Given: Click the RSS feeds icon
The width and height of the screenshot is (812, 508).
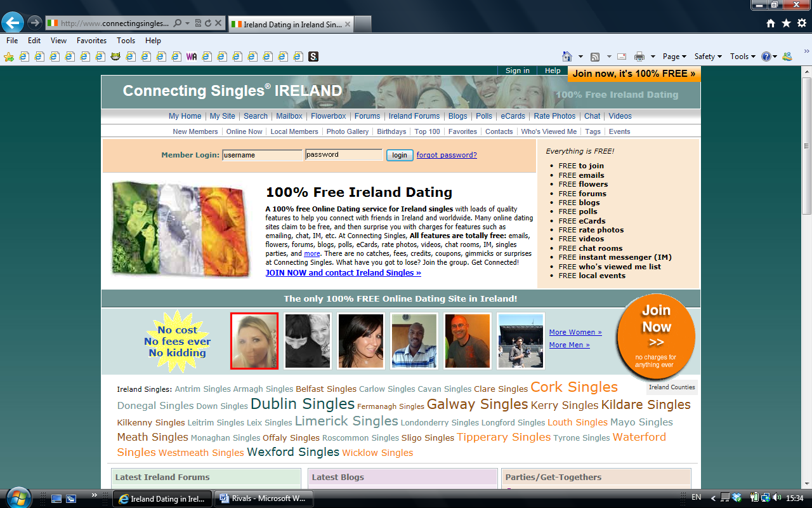Looking at the screenshot, I should pos(595,57).
